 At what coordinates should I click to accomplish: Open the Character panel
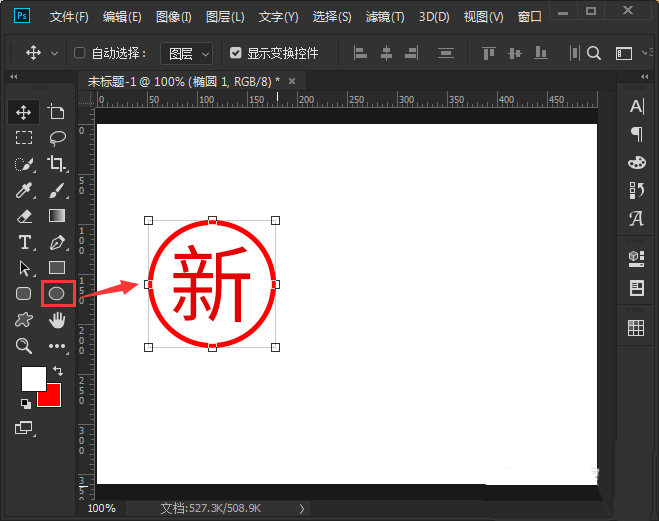[637, 107]
